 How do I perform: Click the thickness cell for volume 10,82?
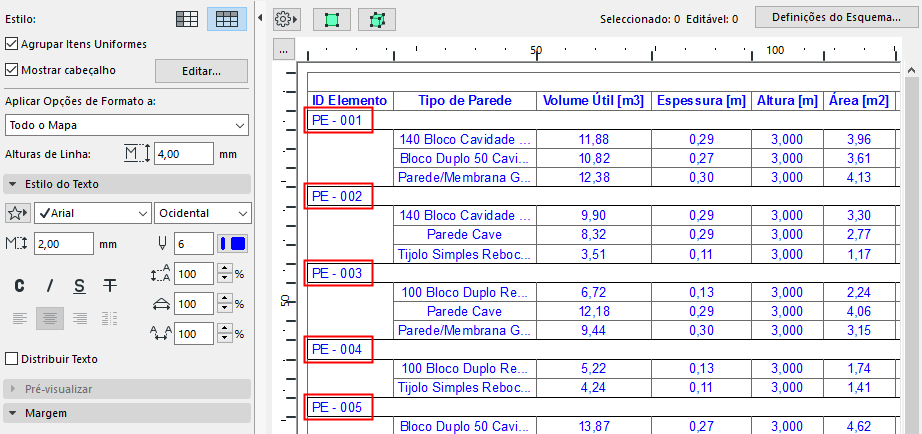[701, 158]
